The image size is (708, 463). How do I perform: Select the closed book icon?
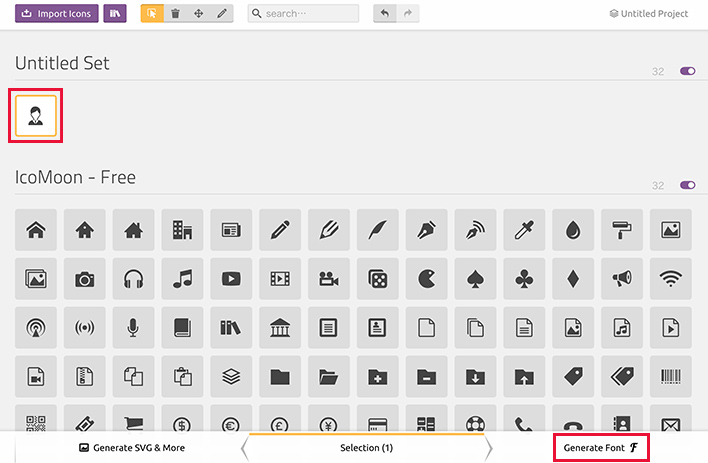pyautogui.click(x=182, y=327)
